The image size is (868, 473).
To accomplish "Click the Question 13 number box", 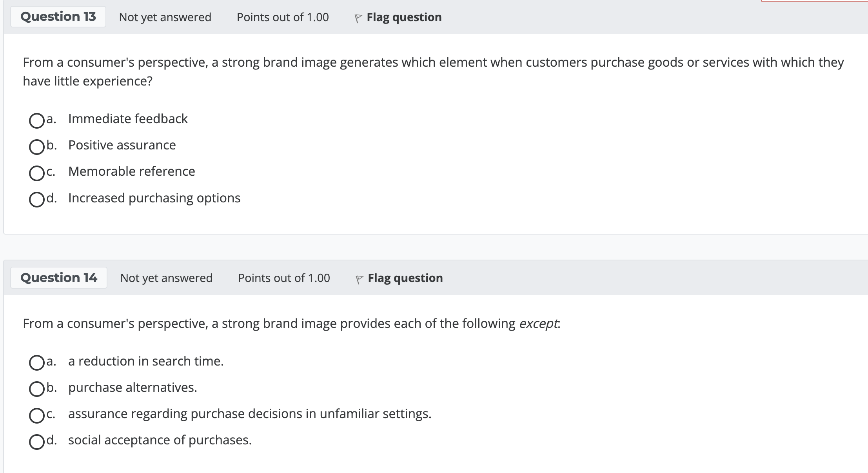I will (58, 16).
